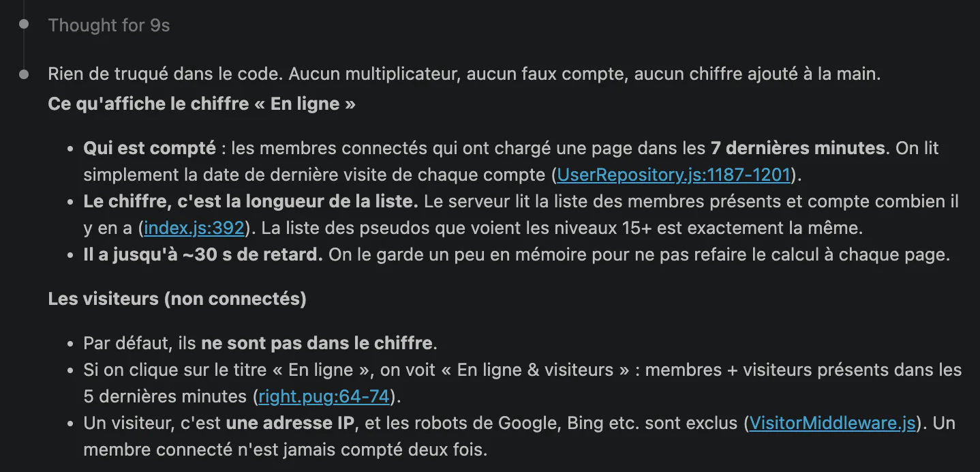Open the VisitorMiddleware.js link
The image size is (980, 472).
coord(832,423)
